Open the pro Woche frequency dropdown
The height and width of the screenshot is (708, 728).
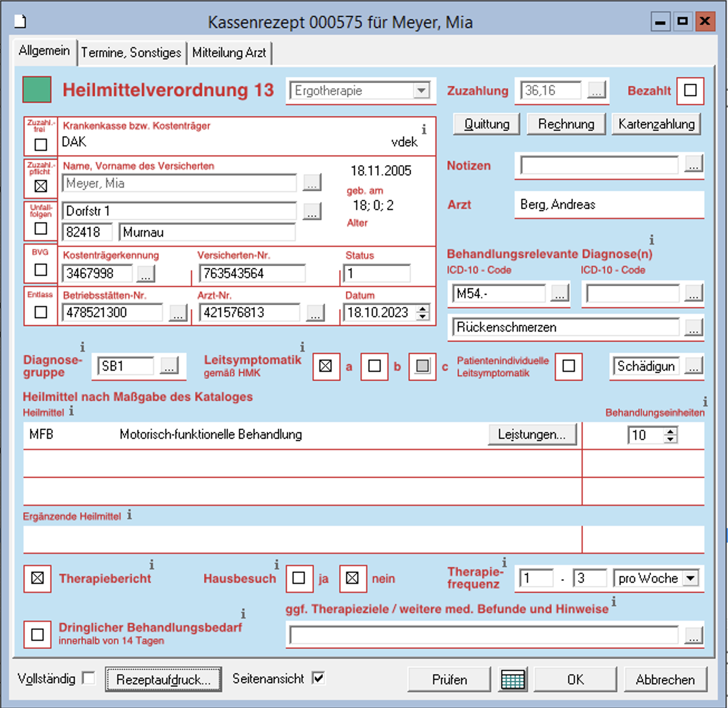point(691,578)
